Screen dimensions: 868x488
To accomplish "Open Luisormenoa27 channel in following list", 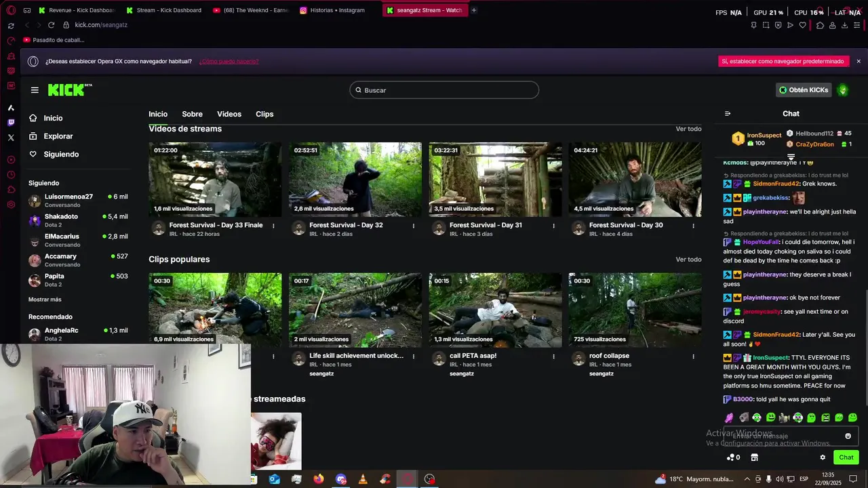I will click(78, 201).
